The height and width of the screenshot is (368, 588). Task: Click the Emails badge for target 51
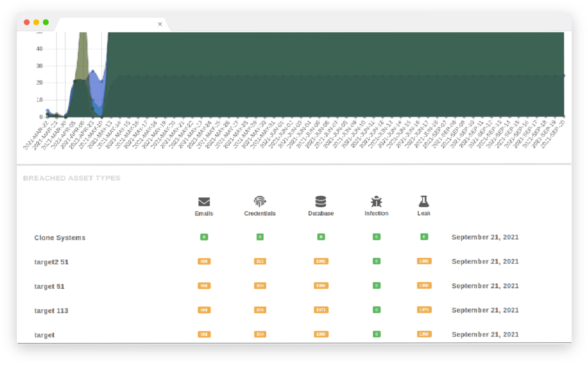tap(204, 286)
